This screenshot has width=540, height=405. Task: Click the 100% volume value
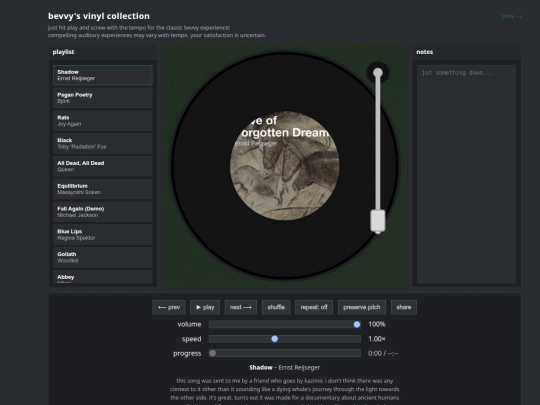[x=377, y=324]
